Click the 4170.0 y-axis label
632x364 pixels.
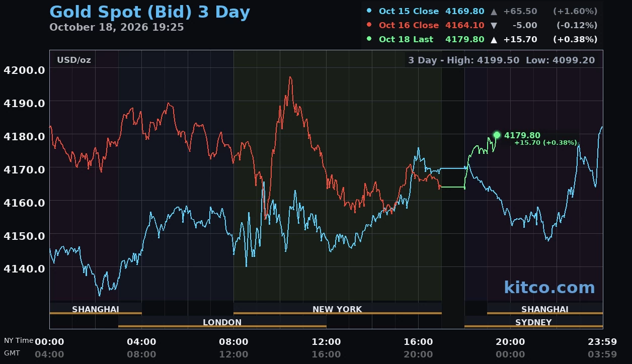pyautogui.click(x=24, y=169)
